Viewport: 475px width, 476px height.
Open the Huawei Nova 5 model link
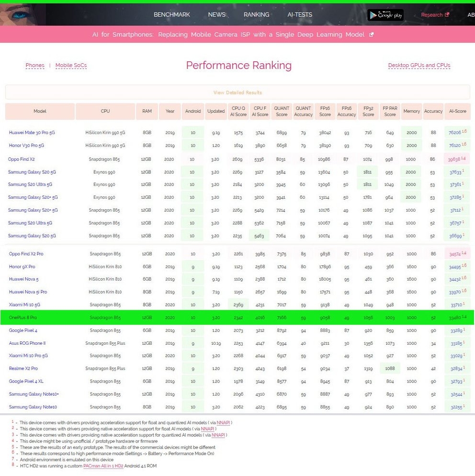click(23, 279)
